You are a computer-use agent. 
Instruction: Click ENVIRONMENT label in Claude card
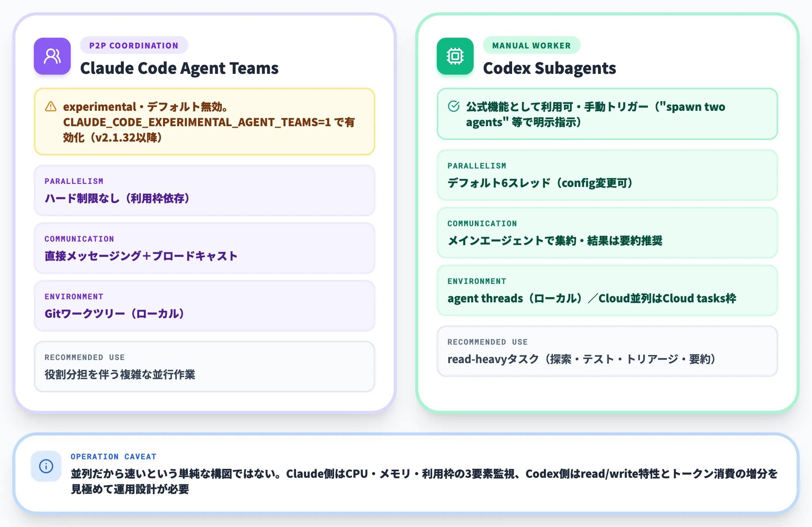[74, 297]
